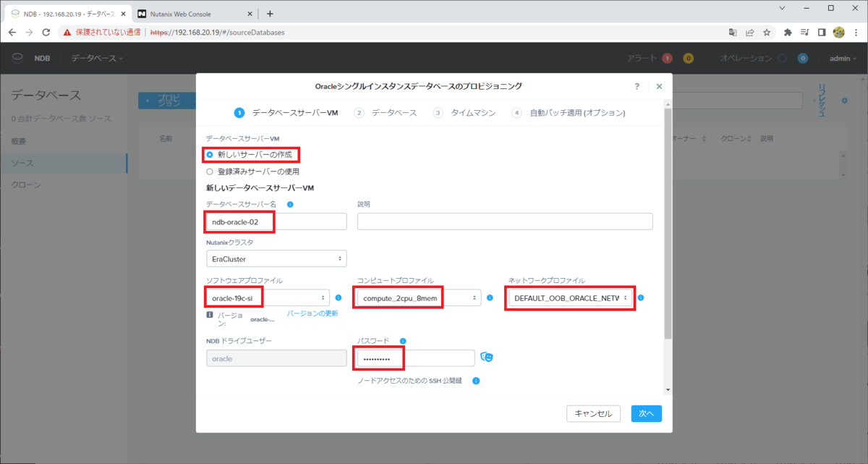Open the Chrome three-dot menu

pyautogui.click(x=856, y=32)
